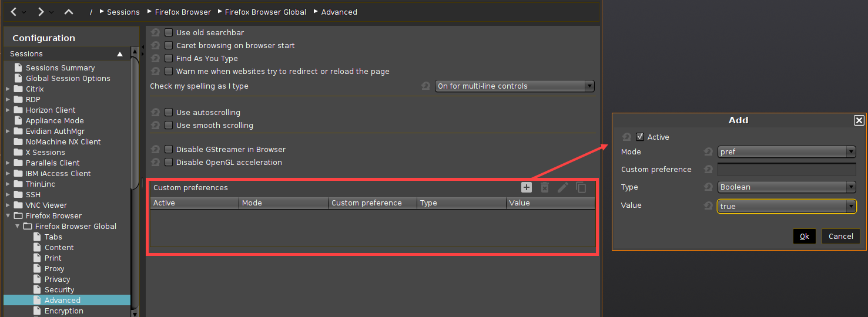Uncheck the Active checkbox in Add dialog

(640, 137)
